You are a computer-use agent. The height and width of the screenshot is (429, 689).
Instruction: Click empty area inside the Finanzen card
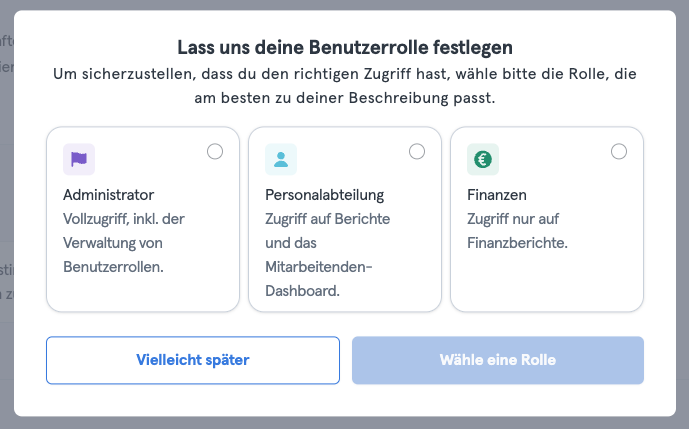pos(547,281)
